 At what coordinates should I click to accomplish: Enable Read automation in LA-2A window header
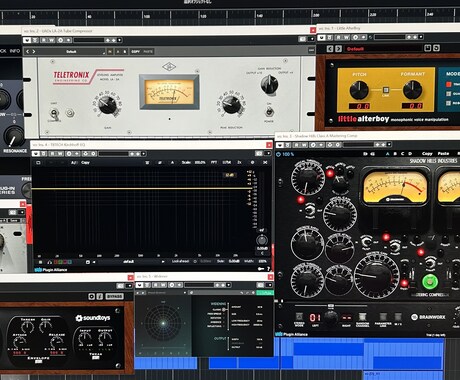(44, 40)
